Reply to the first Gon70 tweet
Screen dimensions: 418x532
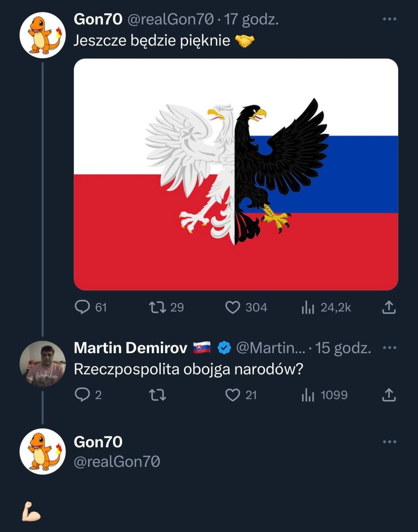83,307
